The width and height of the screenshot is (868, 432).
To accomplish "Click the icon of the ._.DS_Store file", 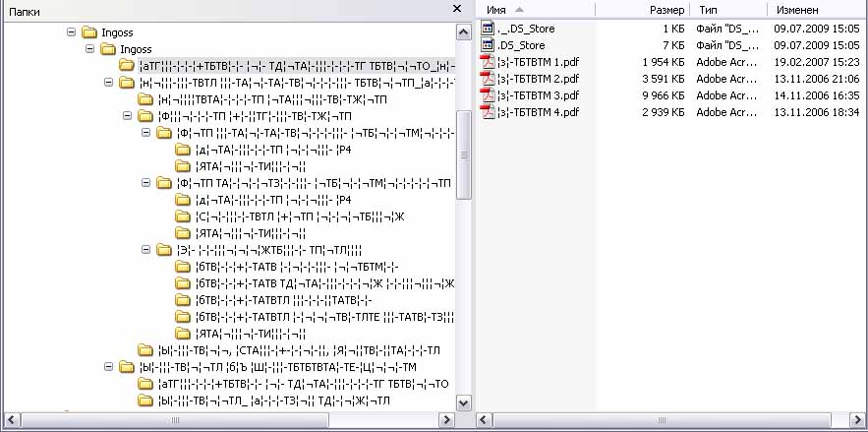I will [487, 29].
